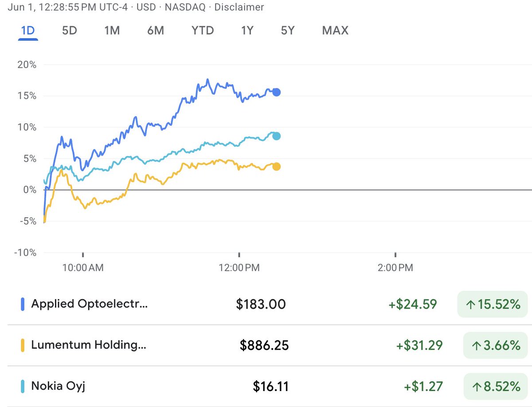Select the YTD range tab
This screenshot has width=532, height=407.
click(203, 31)
